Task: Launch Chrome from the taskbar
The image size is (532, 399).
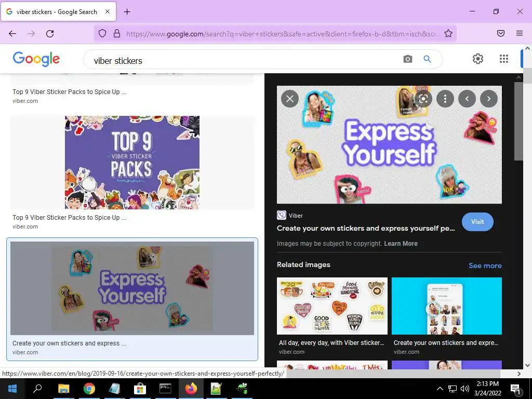Action: pos(89,389)
